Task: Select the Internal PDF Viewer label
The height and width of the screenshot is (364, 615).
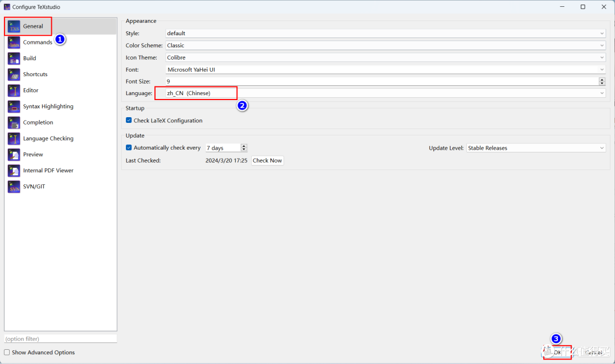Action: click(x=48, y=171)
